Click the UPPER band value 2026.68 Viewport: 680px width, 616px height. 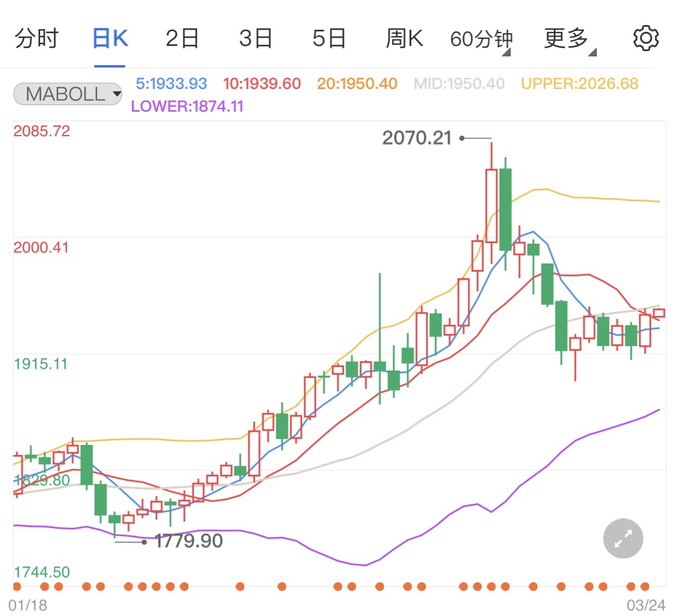(579, 84)
